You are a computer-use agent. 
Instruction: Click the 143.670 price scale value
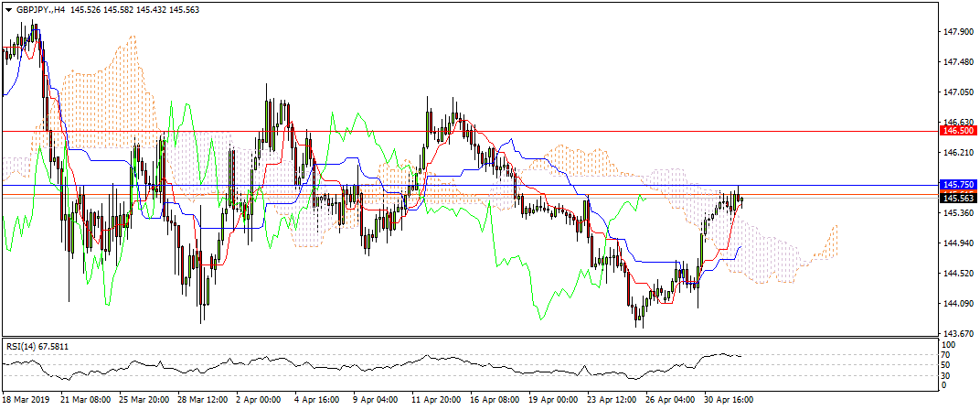point(961,333)
